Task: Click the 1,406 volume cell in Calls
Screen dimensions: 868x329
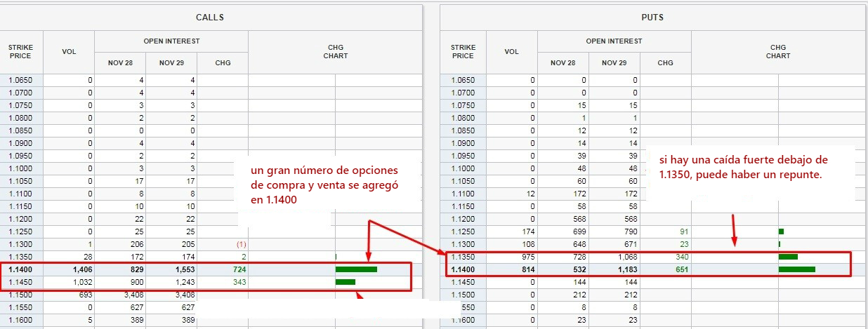Action: [x=78, y=269]
